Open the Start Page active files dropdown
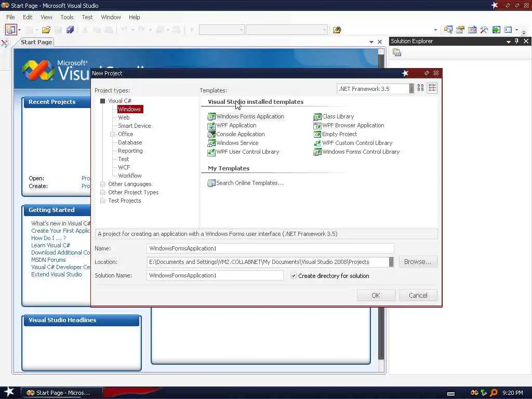The width and height of the screenshot is (532, 399). pos(371,42)
